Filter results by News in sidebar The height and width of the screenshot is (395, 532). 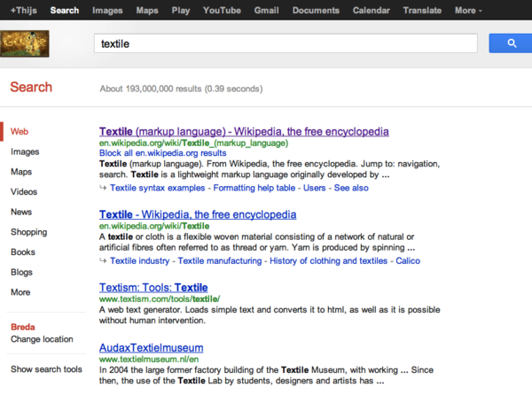click(21, 212)
